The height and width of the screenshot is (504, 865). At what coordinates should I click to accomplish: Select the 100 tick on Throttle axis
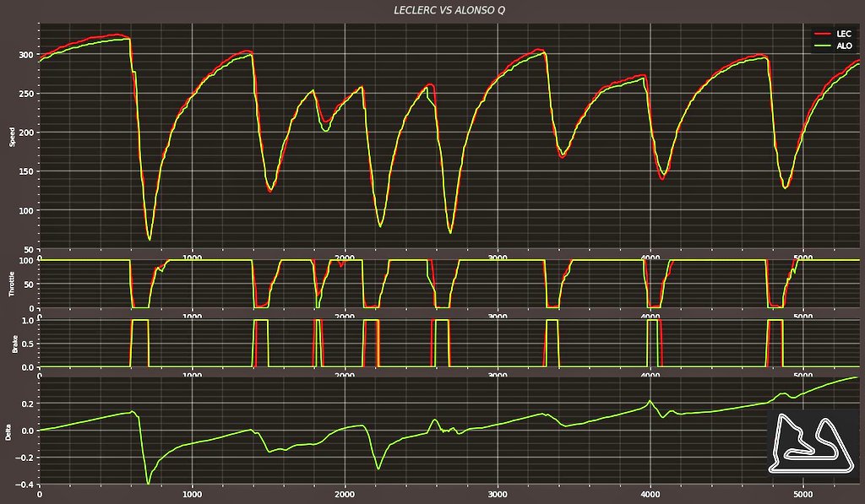[26, 260]
